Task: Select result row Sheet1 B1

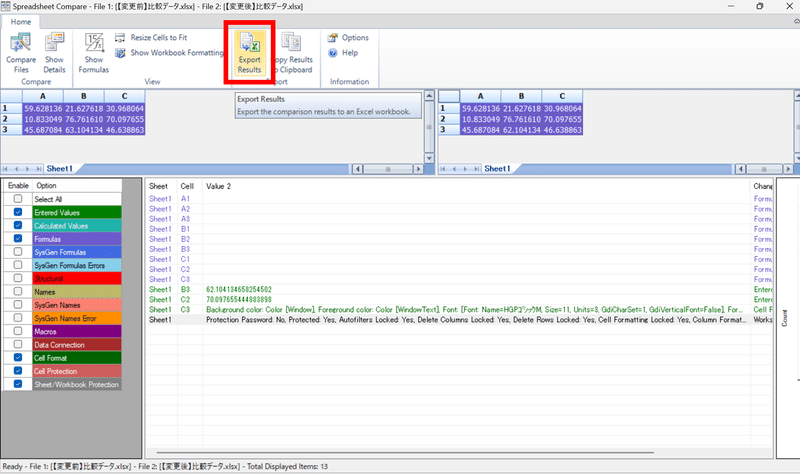Action: click(459, 229)
